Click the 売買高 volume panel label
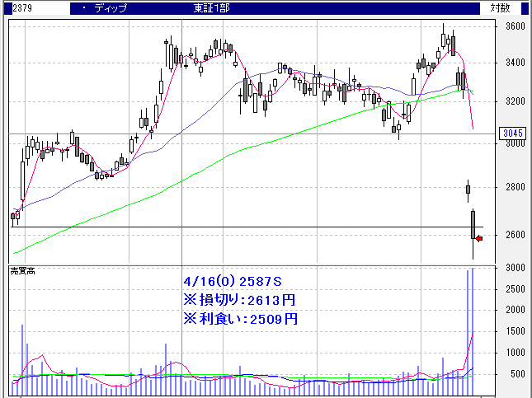Image resolution: width=532 pixels, height=398 pixels. pyautogui.click(x=24, y=271)
